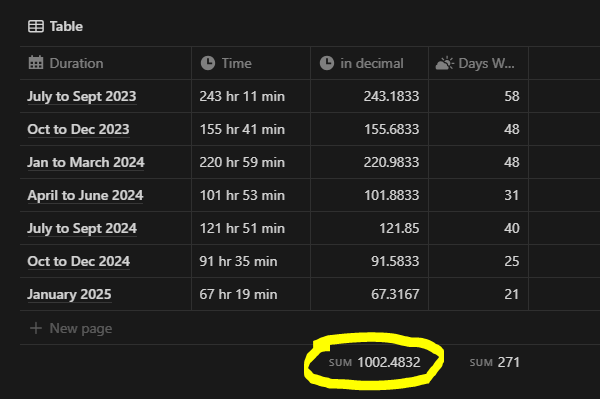Click days value 21 in January 2025 row
The height and width of the screenshot is (399, 600).
pos(512,294)
